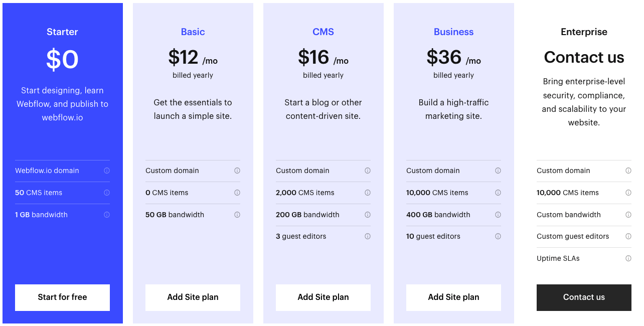Show info for Enterprise Uptime SLAs

click(x=628, y=258)
